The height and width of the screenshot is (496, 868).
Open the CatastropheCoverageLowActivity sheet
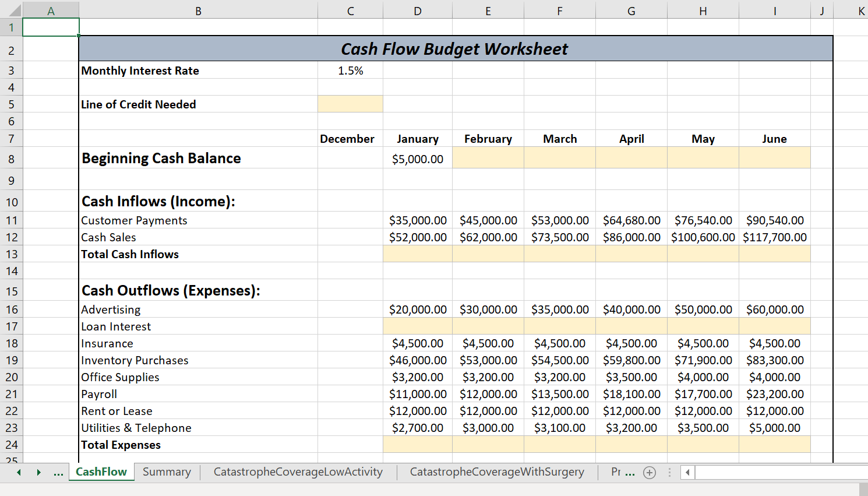(298, 472)
